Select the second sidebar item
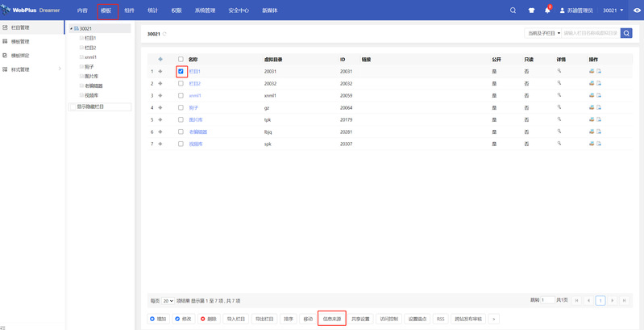 (32, 41)
